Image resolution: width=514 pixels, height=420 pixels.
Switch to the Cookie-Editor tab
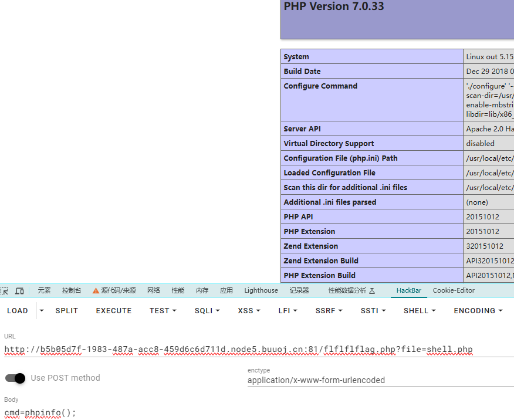(x=454, y=290)
